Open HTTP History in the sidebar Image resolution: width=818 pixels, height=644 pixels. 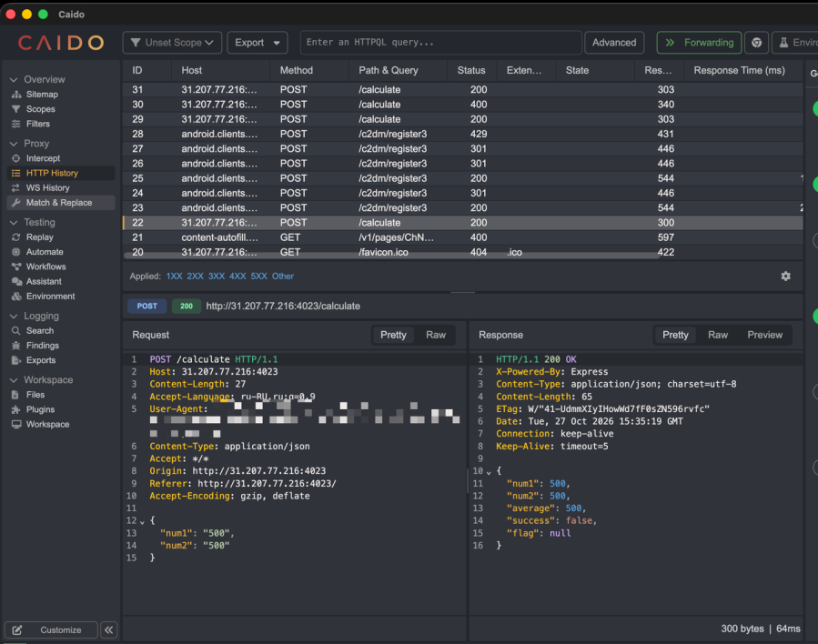click(61, 173)
